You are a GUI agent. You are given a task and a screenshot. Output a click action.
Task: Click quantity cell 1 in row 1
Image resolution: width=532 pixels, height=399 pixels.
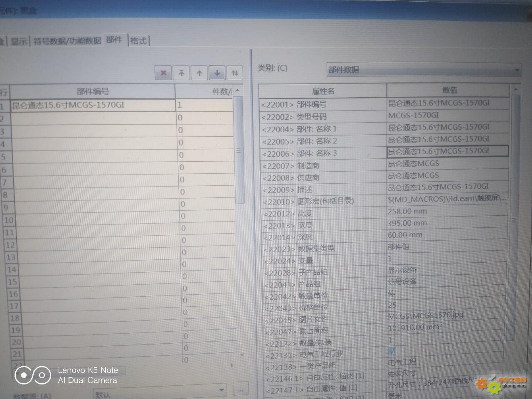coord(204,105)
